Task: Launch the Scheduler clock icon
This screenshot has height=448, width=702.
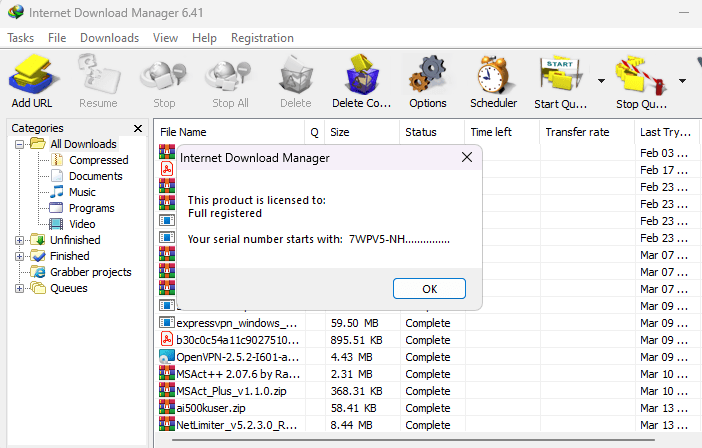Action: 493,75
